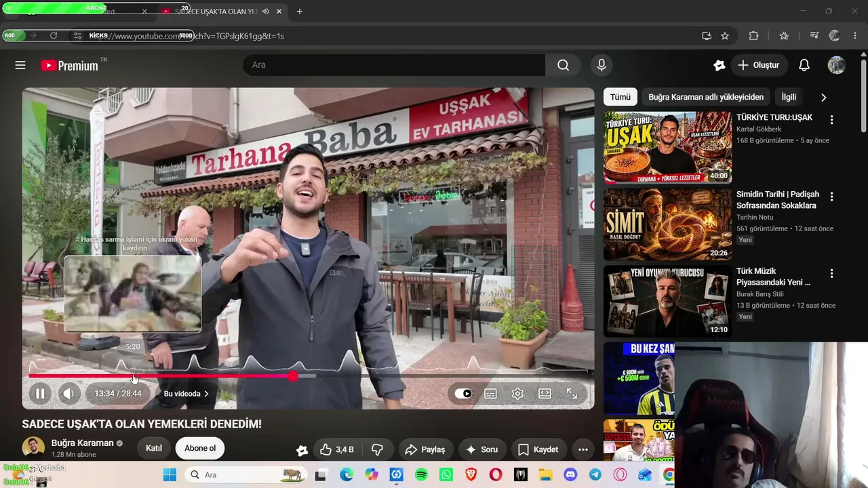Open the browser extensions puzzle icon
Viewport: 868px width, 488px height.
[x=753, y=36]
